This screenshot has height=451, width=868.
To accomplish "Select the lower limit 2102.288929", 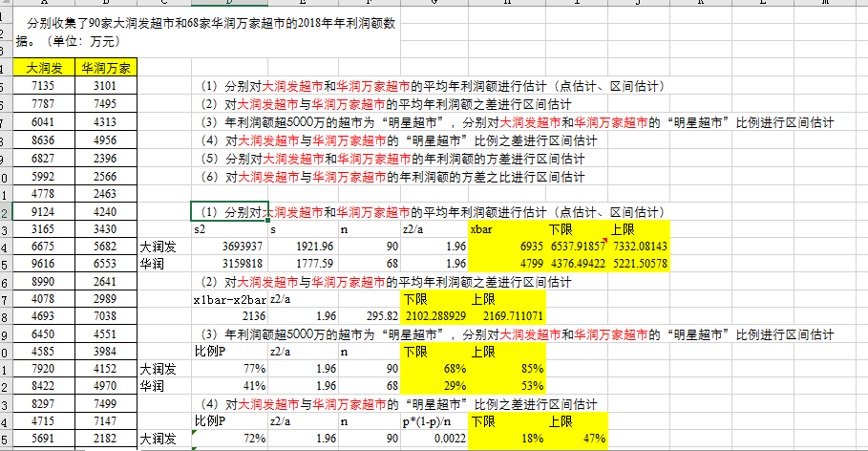I will tap(434, 316).
